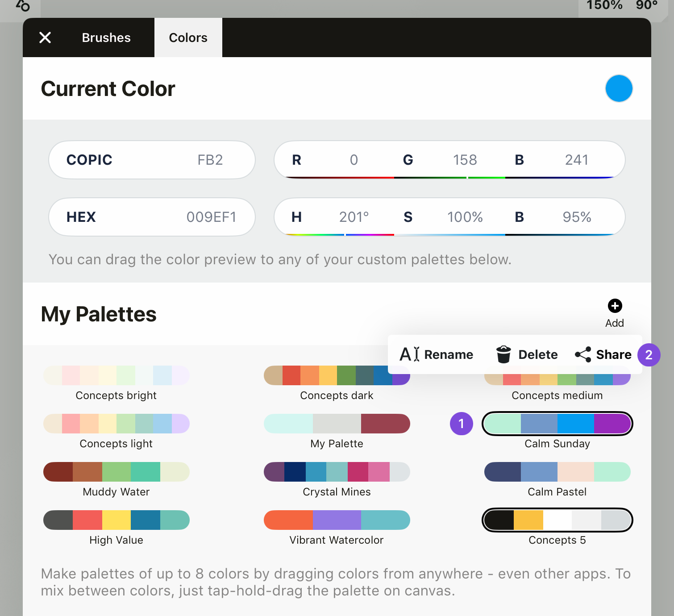Click the canvas zoom 150% readout
This screenshot has width=674, height=616.
pos(604,5)
